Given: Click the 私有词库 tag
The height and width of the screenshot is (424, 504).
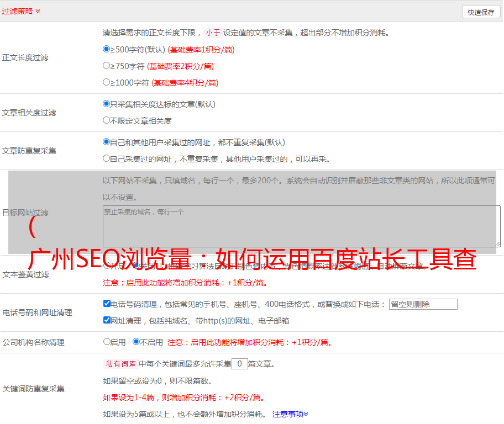Looking at the screenshot, I should click(x=121, y=364).
